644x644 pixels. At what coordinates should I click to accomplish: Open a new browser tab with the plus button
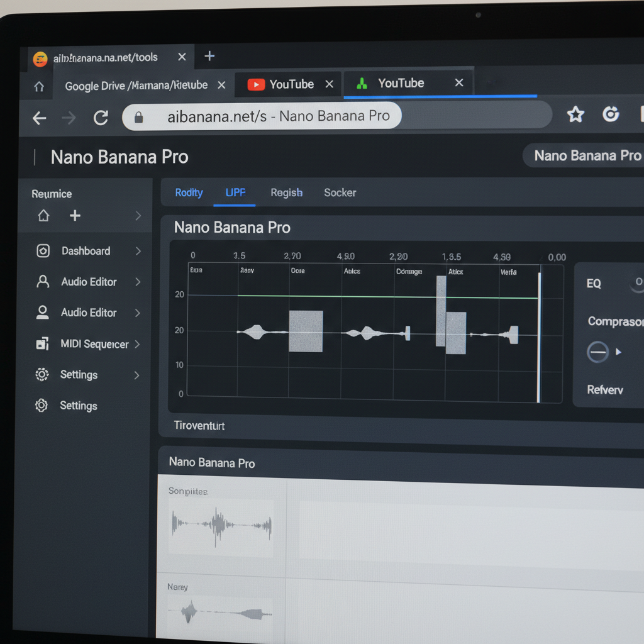pos(209,57)
